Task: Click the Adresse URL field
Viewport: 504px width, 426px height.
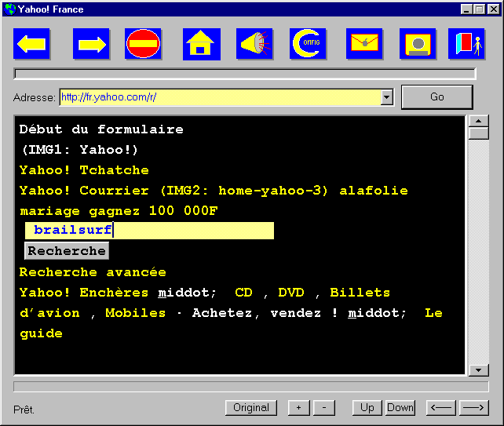Action: tap(221, 97)
